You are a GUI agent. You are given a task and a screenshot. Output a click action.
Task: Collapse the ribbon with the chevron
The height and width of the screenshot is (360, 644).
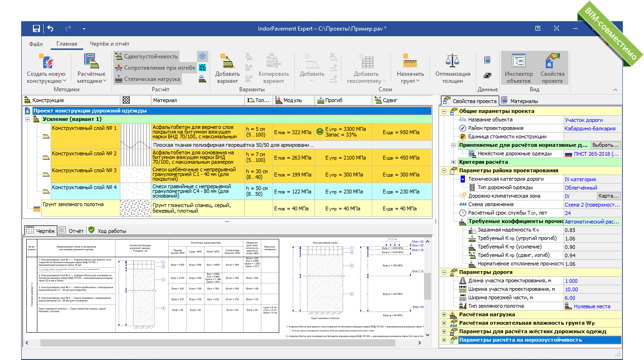tap(615, 89)
